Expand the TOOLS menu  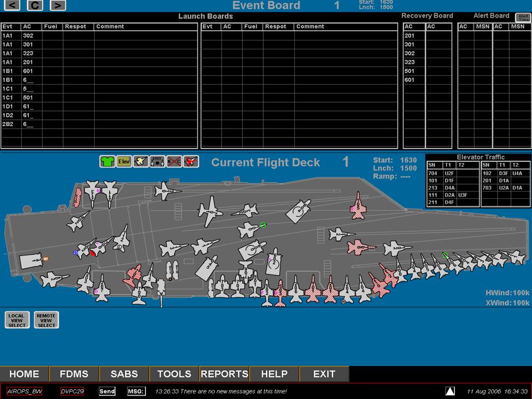click(174, 374)
